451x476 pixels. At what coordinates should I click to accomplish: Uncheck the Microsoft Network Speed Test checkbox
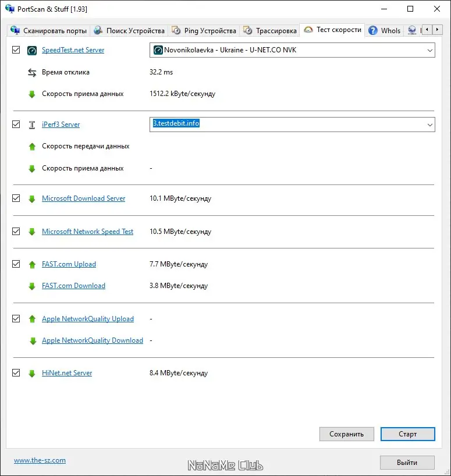click(x=16, y=232)
